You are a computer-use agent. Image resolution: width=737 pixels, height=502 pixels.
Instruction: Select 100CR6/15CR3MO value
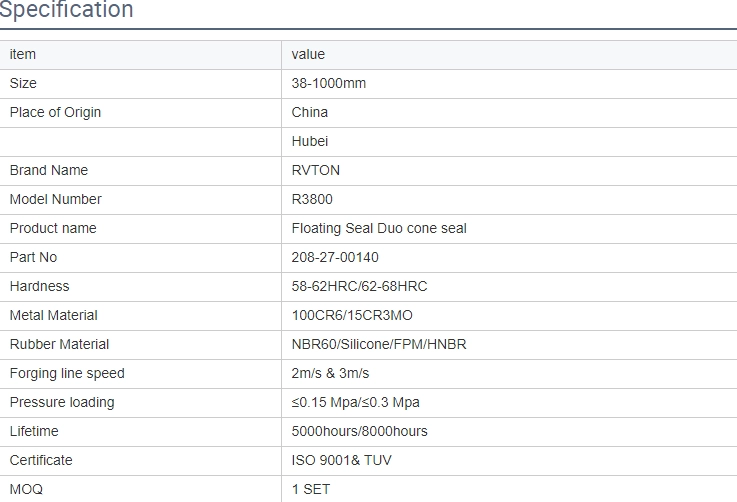pos(352,315)
